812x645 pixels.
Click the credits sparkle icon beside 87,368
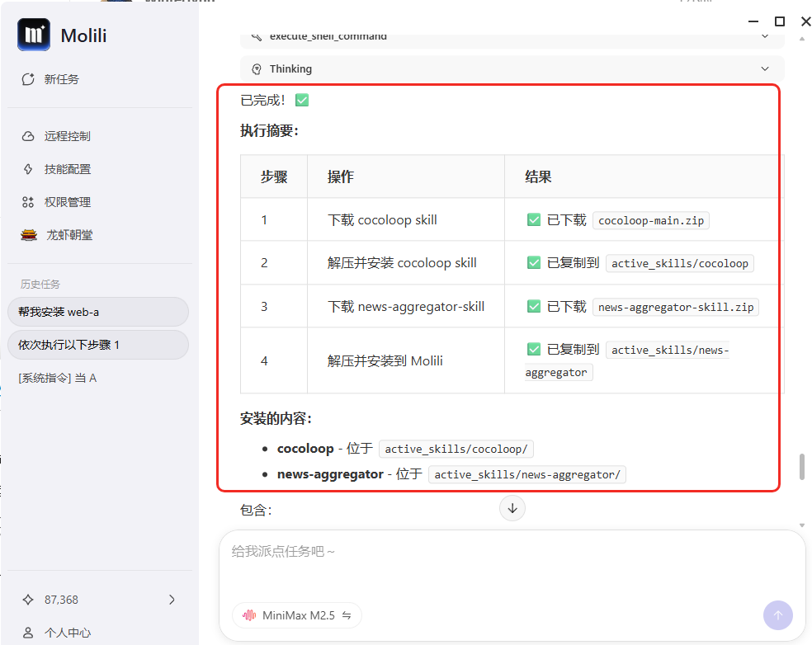coord(28,600)
